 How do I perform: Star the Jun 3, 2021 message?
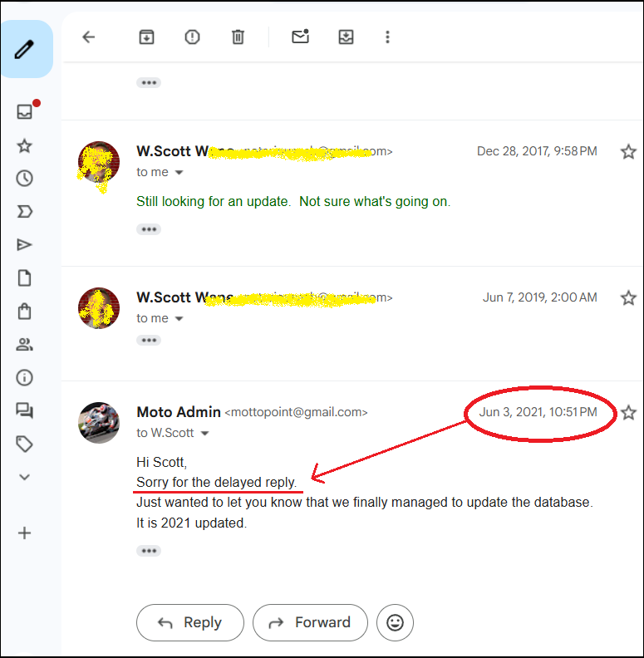click(628, 413)
